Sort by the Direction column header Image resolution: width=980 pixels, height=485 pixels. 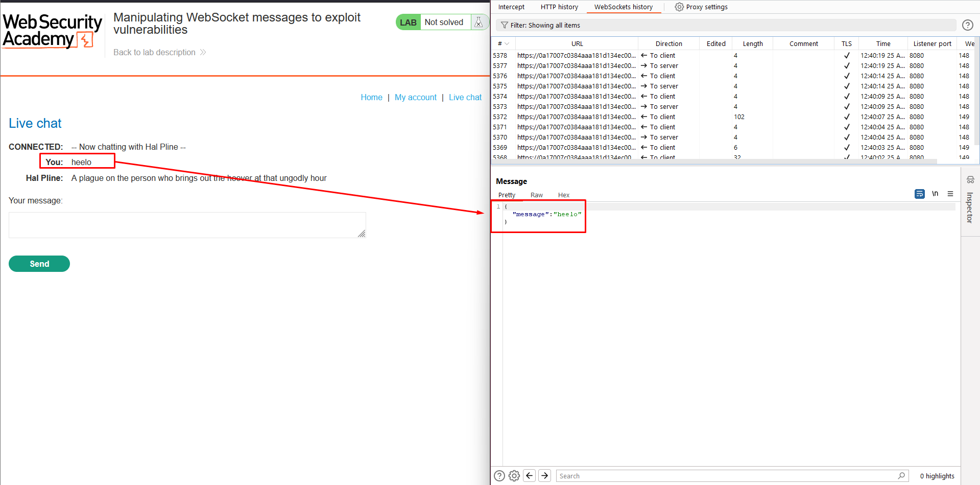pos(668,44)
